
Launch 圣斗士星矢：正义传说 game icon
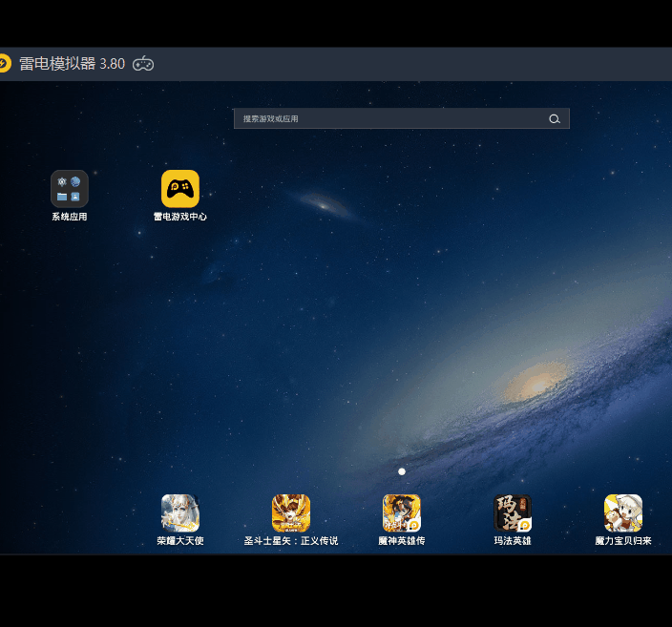click(x=291, y=513)
